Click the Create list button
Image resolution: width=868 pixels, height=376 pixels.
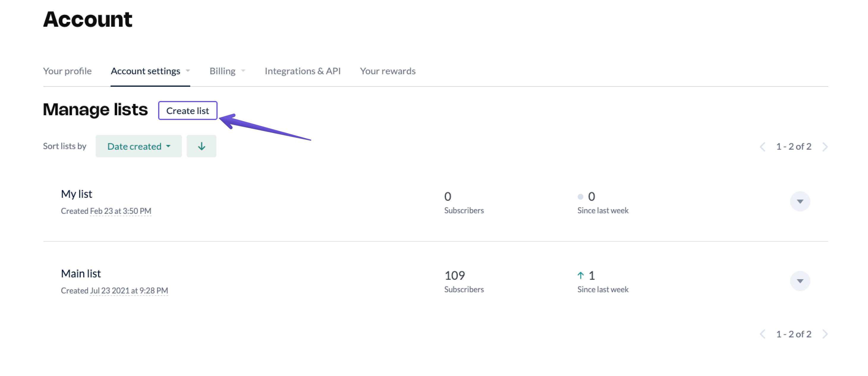[x=188, y=110]
